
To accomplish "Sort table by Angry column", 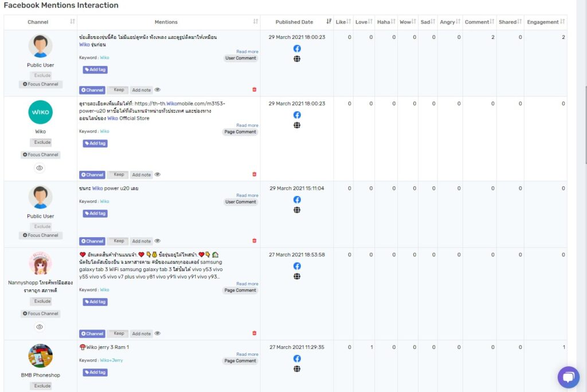I will click(458, 22).
